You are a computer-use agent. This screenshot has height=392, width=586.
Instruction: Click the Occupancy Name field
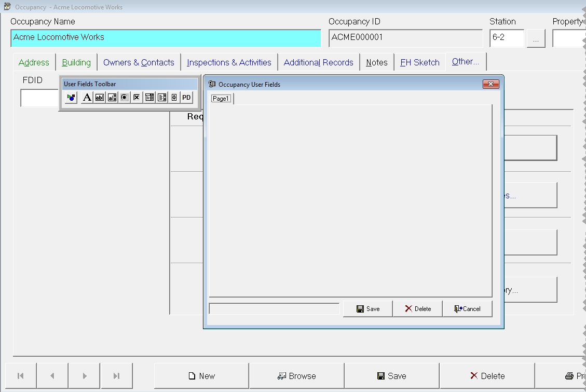(166, 38)
